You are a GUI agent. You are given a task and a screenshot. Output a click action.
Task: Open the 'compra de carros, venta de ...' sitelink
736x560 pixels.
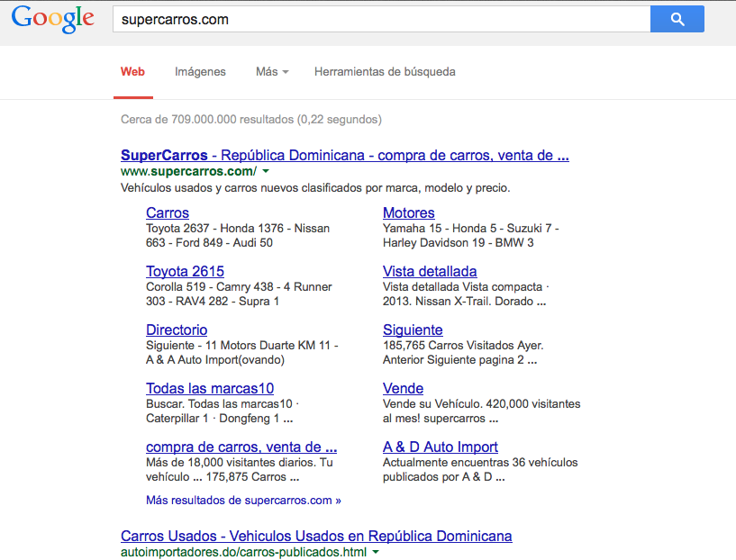coord(241,447)
